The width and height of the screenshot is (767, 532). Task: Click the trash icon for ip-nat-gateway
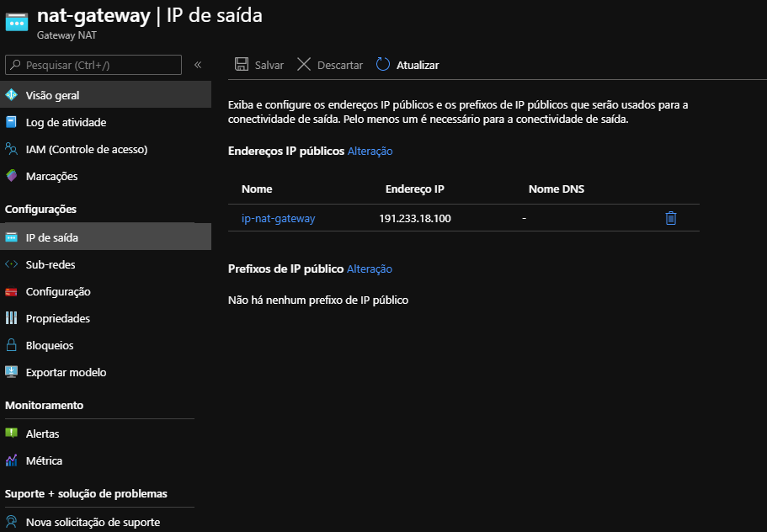pyautogui.click(x=670, y=219)
